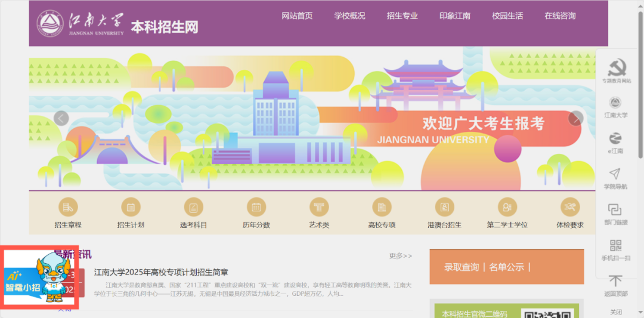This screenshot has height=318, width=644.
Task: Open the 名单公示 link
Action: pos(506,267)
